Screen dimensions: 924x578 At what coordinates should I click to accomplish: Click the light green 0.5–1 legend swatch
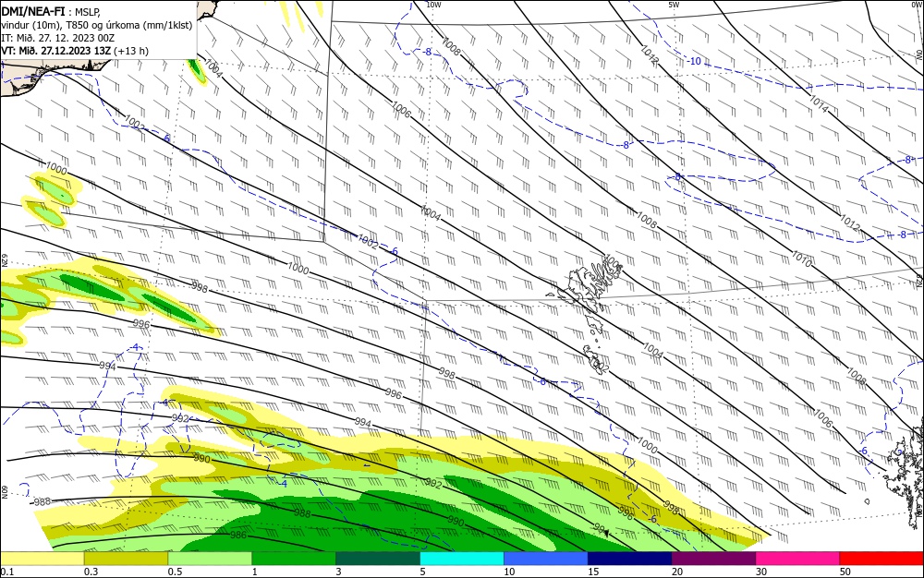(x=210, y=559)
